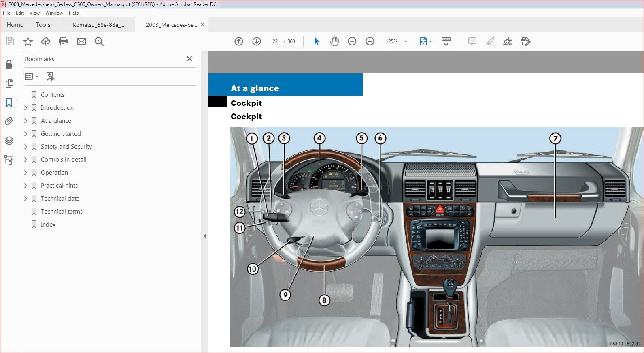Open the Help menu

[74, 13]
